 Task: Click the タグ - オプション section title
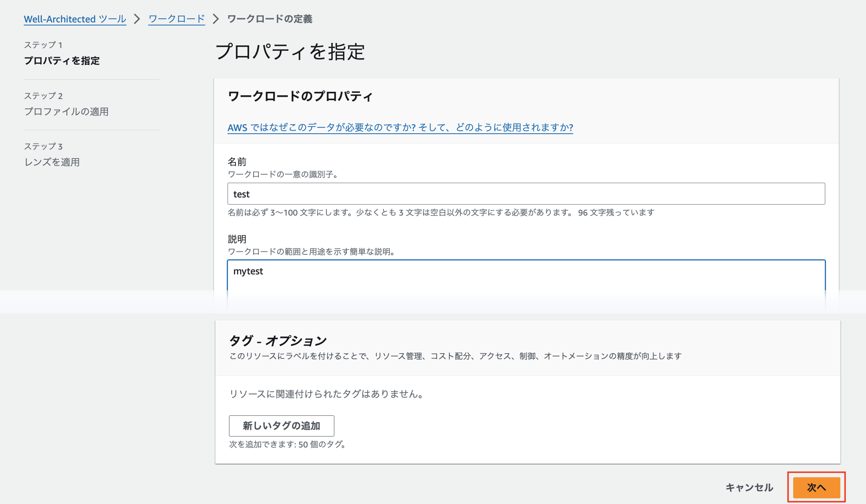278,341
